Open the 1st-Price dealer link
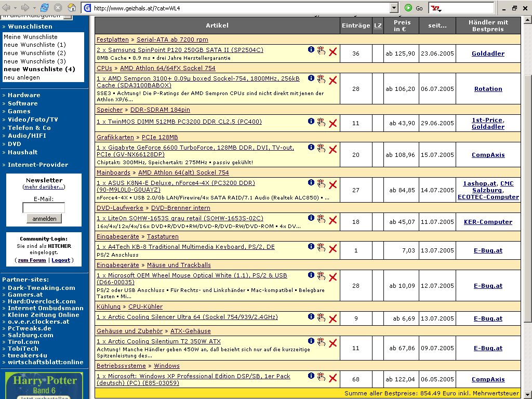This screenshot has height=399, width=532. 487,120
